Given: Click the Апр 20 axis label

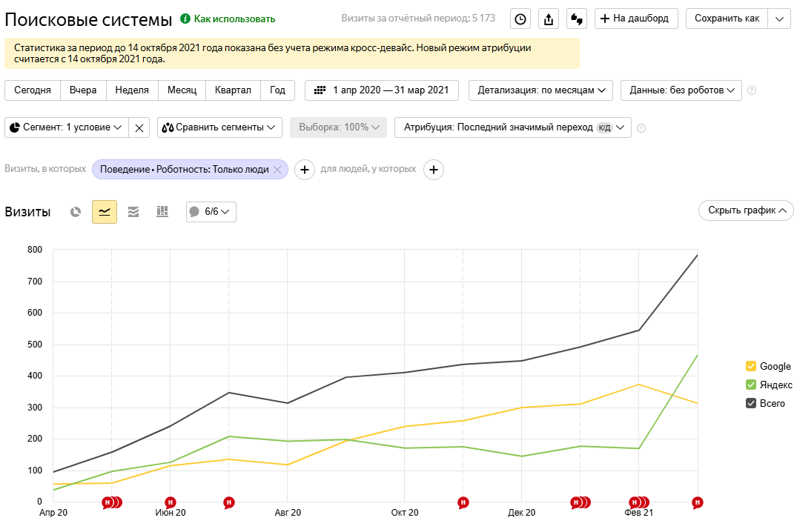Looking at the screenshot, I should [53, 513].
